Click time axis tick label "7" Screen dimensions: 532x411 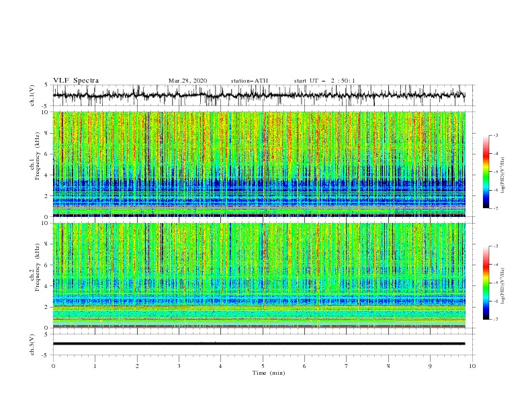pyautogui.click(x=347, y=366)
